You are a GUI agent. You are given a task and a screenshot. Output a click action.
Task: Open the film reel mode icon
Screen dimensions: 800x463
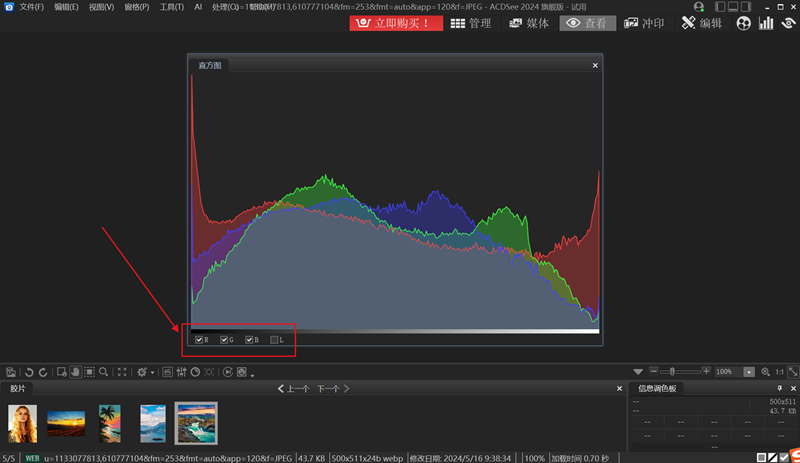pos(743,23)
